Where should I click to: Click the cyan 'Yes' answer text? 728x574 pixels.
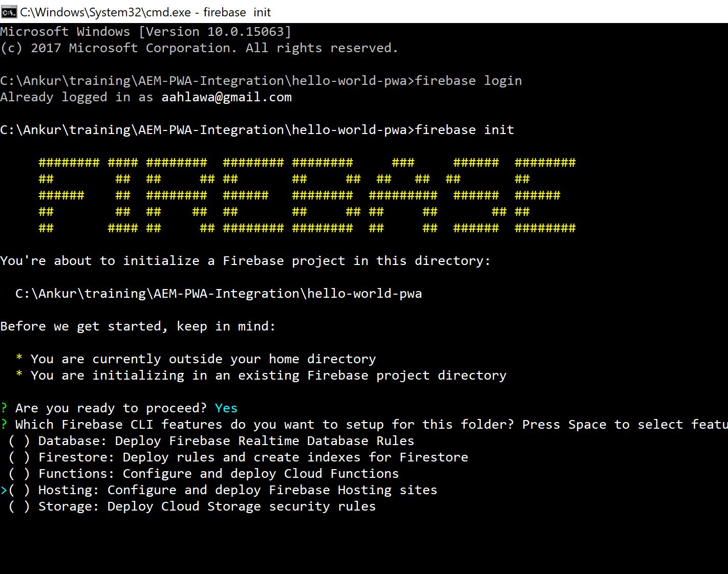(x=226, y=408)
